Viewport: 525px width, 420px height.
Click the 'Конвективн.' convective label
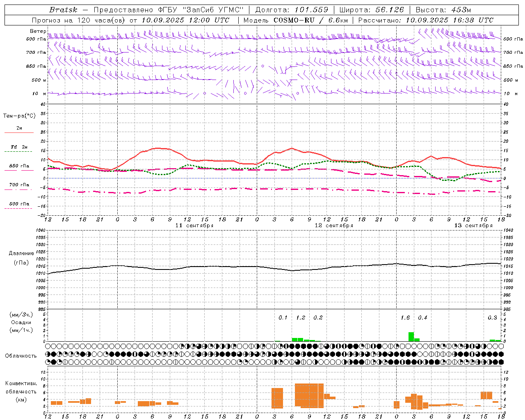21,383
